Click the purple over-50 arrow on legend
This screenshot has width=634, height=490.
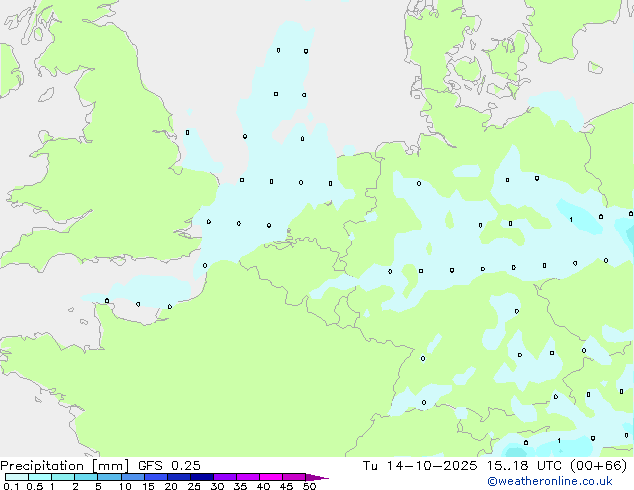(316, 477)
